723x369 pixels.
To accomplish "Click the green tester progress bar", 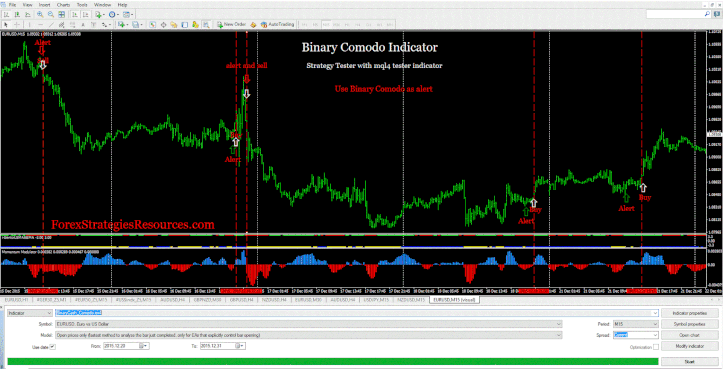I will 333,362.
